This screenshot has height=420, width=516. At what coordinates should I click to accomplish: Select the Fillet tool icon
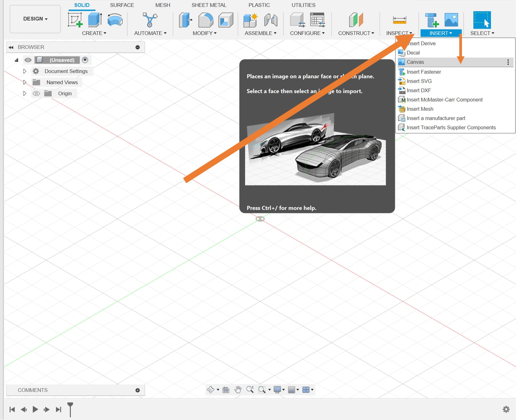[206, 20]
